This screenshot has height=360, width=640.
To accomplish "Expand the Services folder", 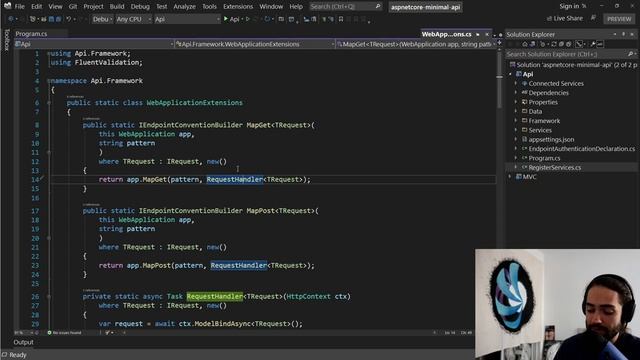I will point(516,130).
